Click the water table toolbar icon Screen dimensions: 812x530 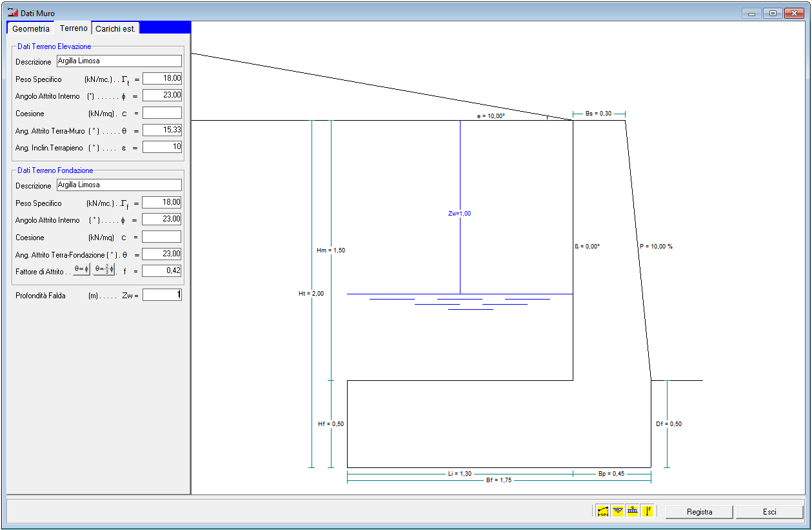[618, 511]
